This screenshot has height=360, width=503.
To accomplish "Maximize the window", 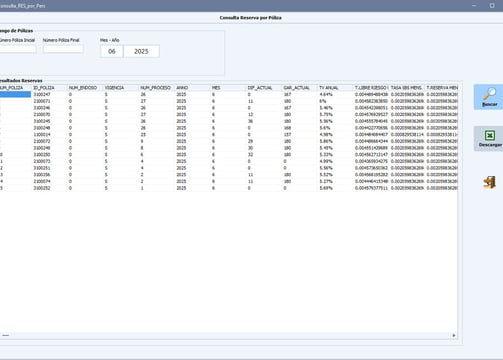I will 492,6.
